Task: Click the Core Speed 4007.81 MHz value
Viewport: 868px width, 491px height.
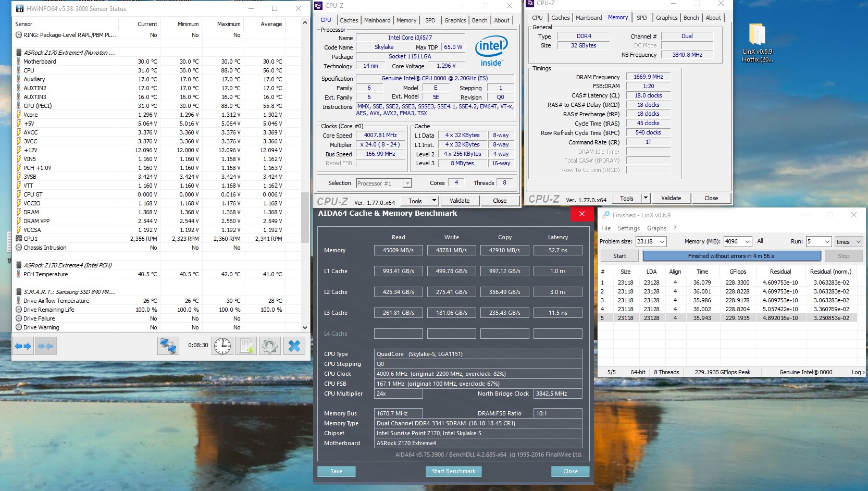Action: point(380,135)
